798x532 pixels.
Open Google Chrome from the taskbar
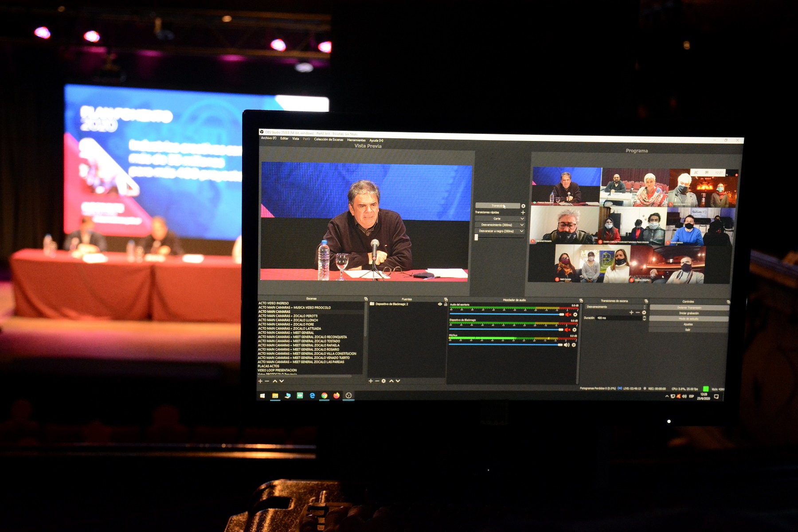(325, 395)
